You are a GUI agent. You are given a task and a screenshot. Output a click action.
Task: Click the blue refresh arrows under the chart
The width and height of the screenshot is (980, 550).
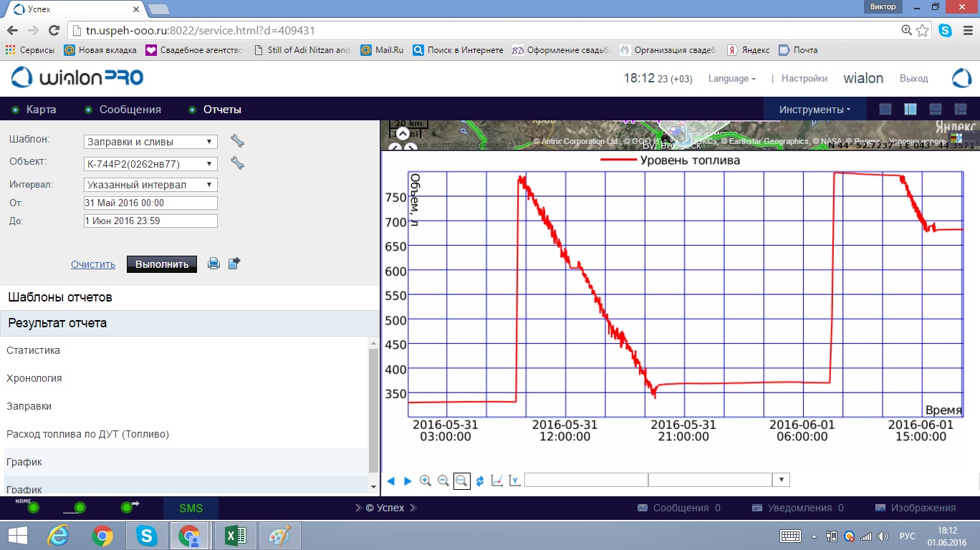[480, 481]
